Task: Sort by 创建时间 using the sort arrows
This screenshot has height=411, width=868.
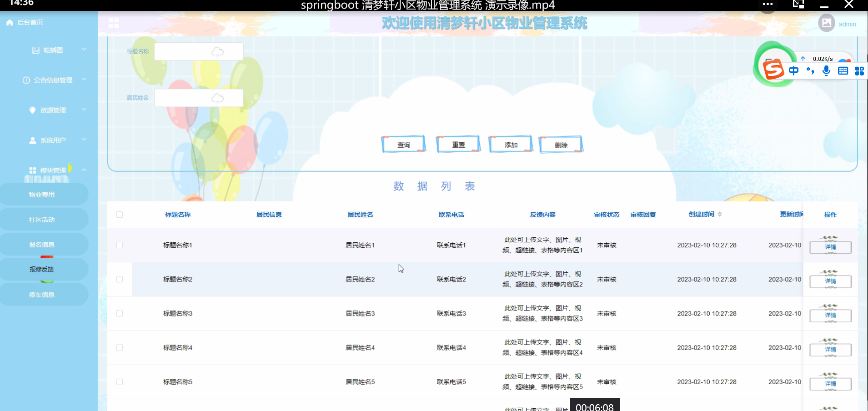Action: click(720, 214)
